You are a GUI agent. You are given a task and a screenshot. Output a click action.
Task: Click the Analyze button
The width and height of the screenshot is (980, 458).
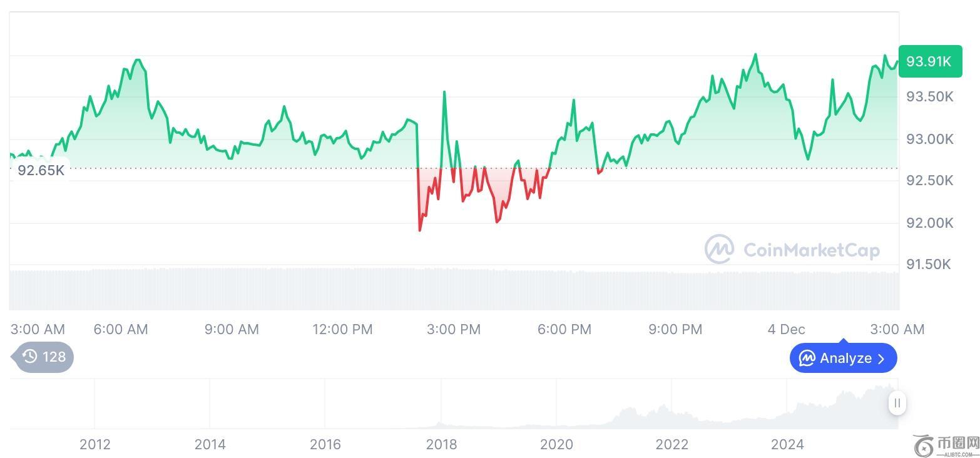(x=843, y=358)
